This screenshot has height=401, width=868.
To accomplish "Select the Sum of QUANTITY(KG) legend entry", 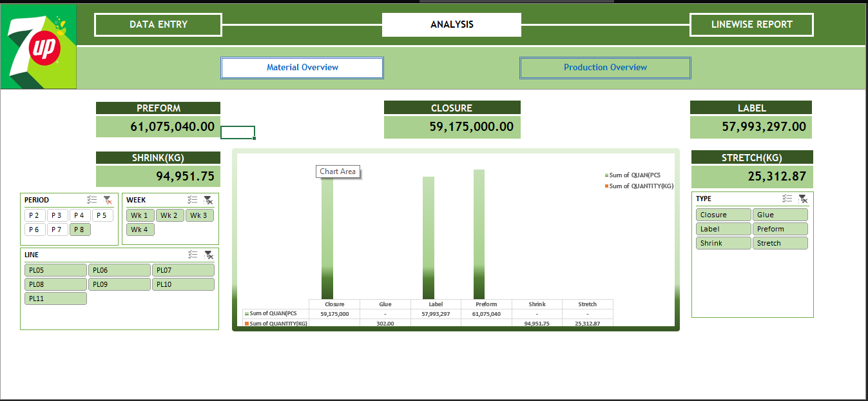I will (x=640, y=185).
